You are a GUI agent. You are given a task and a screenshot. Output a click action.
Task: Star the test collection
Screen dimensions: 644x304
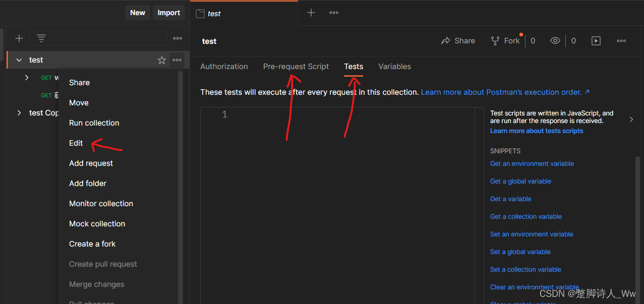coord(162,60)
